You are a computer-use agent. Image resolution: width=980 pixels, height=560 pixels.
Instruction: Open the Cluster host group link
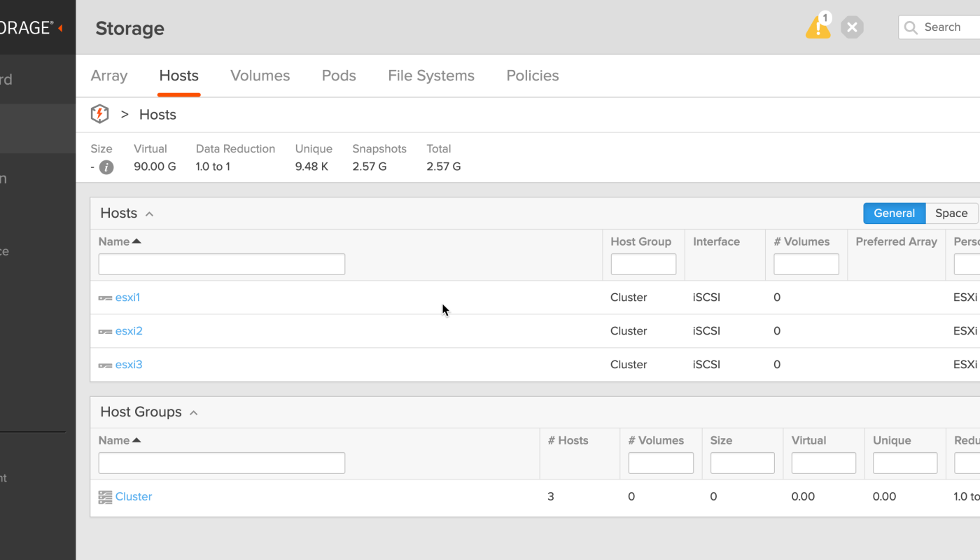[x=134, y=496]
